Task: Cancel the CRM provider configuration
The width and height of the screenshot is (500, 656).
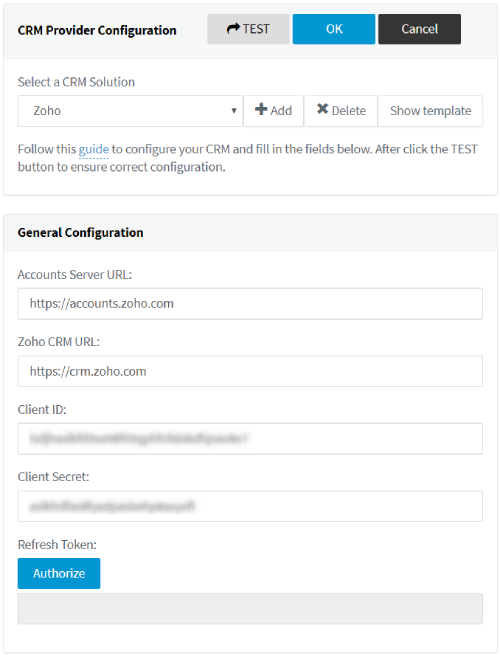Action: (420, 29)
